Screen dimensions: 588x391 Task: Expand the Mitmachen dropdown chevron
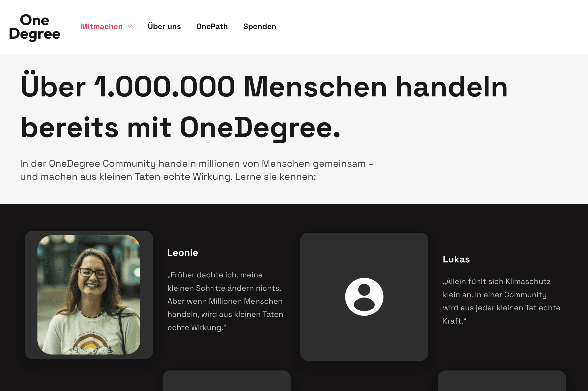(x=130, y=26)
